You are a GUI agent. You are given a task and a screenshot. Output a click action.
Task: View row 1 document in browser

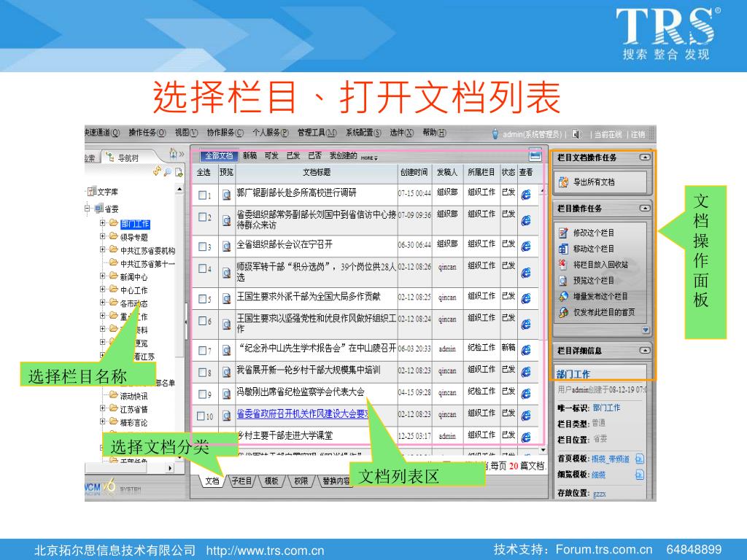pyautogui.click(x=526, y=195)
